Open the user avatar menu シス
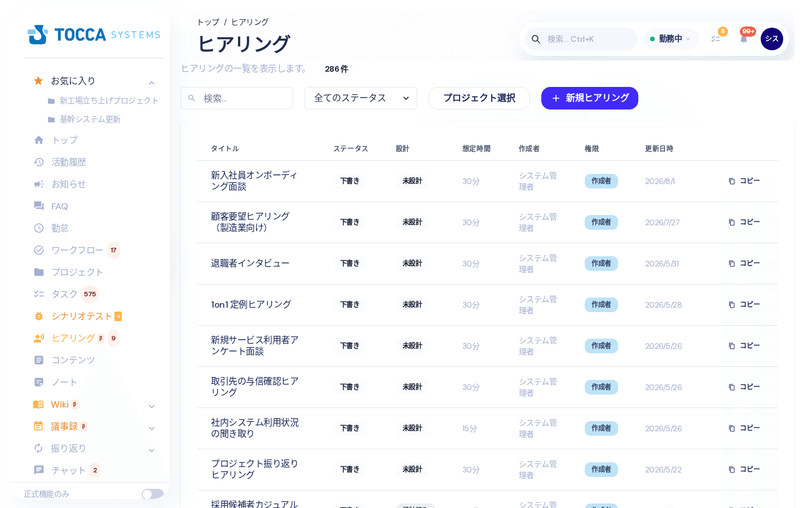This screenshot has height=508, width=812. click(771, 39)
